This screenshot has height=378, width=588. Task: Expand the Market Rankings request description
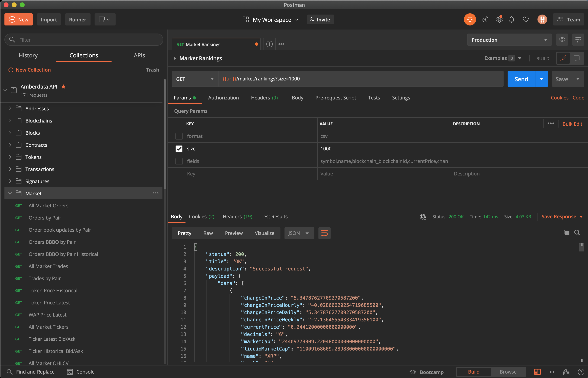[175, 58]
